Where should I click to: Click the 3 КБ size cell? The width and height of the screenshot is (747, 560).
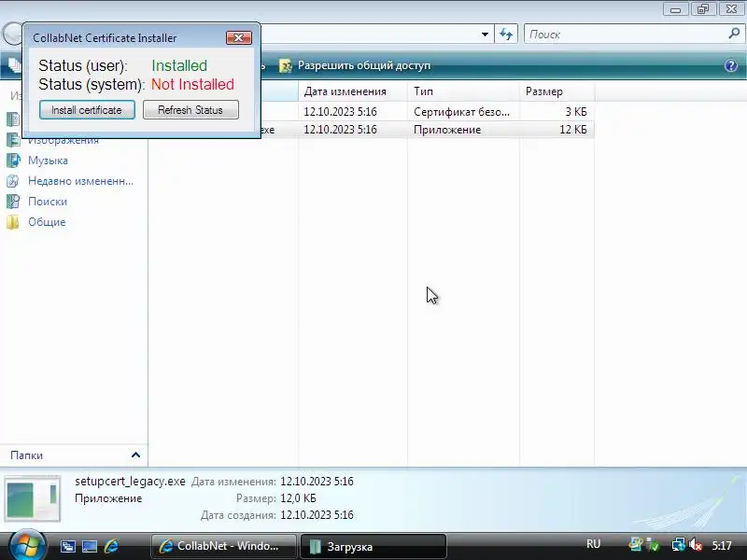(575, 112)
